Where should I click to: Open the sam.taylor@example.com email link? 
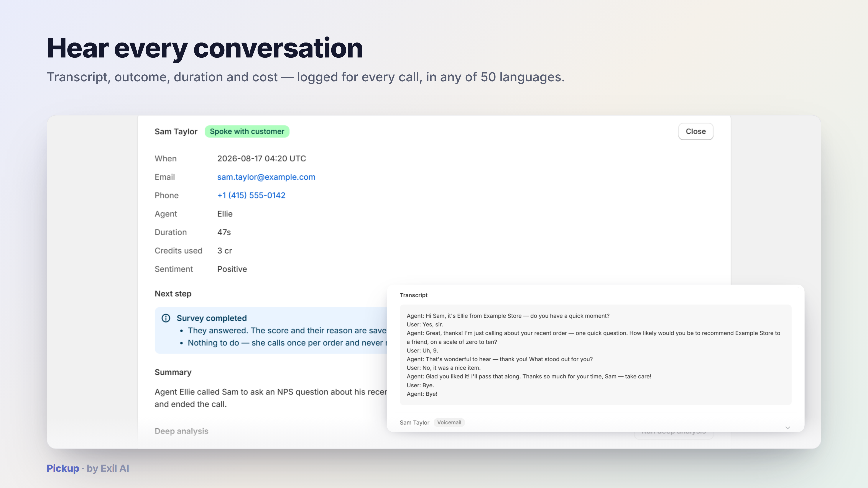[266, 177]
